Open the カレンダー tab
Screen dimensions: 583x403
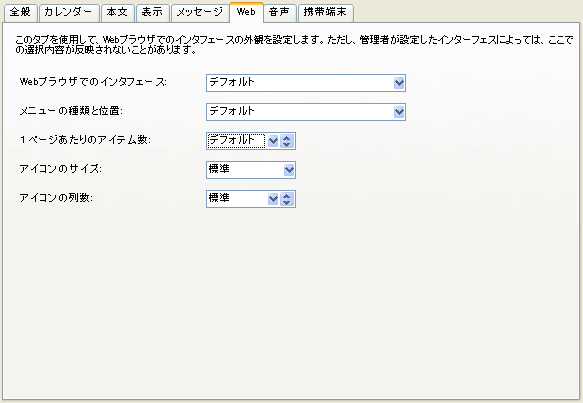coord(69,13)
